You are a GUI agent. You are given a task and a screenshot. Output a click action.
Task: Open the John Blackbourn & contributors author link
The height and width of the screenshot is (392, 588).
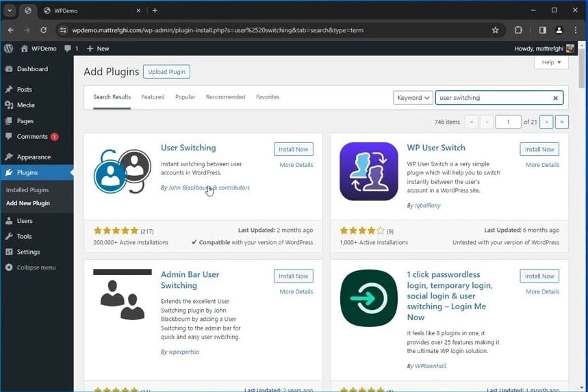(209, 187)
